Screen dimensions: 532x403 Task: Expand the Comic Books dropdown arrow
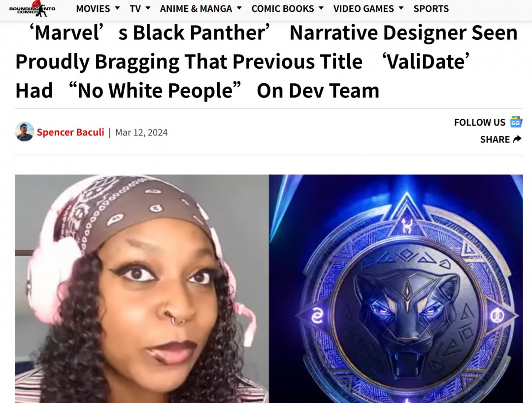tap(321, 8)
